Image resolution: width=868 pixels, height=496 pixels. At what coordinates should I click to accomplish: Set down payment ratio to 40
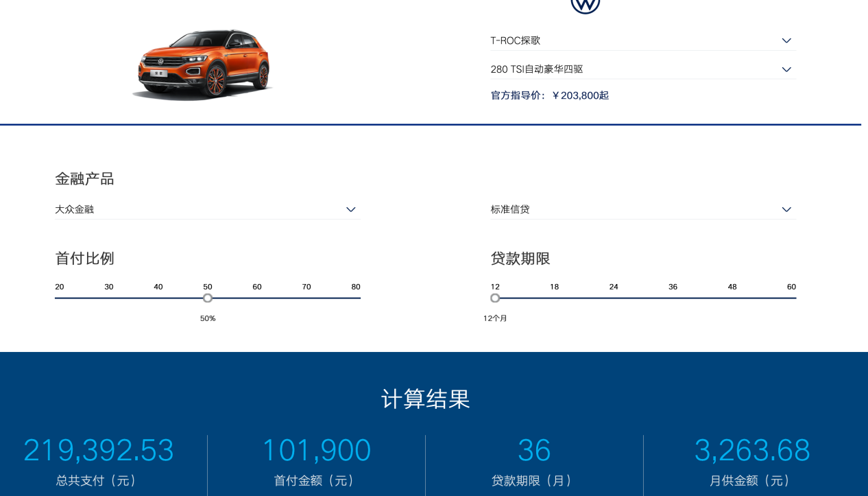(x=158, y=287)
